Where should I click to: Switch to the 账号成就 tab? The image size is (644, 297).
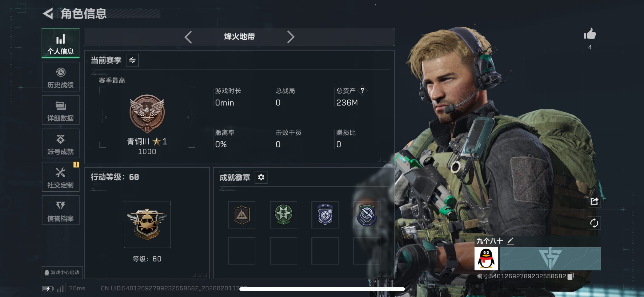(x=60, y=144)
